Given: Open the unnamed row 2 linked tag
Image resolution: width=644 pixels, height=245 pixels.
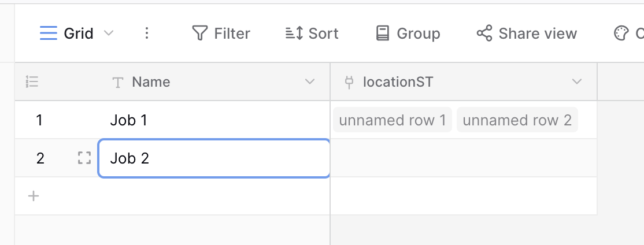Looking at the screenshot, I should pos(517,120).
